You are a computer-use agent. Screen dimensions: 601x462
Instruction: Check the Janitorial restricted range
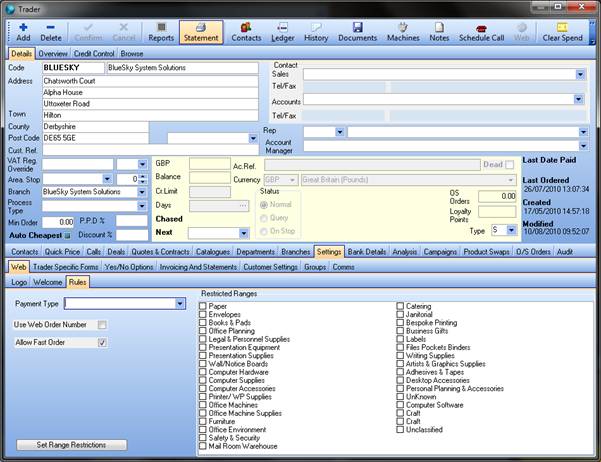[400, 314]
